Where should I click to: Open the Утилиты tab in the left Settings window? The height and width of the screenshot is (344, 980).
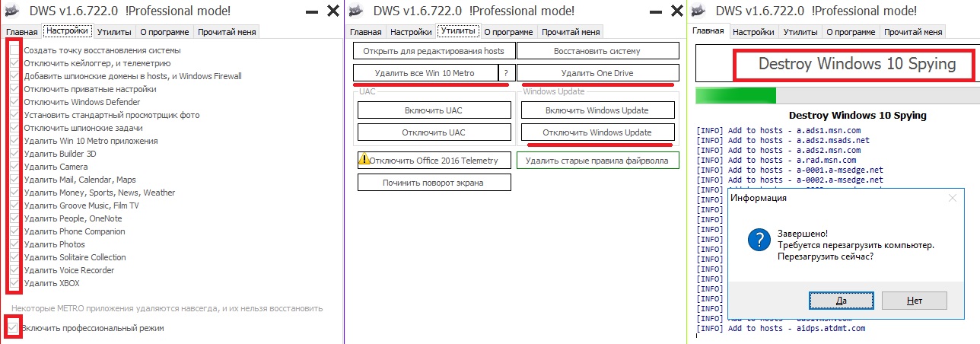pyautogui.click(x=114, y=31)
